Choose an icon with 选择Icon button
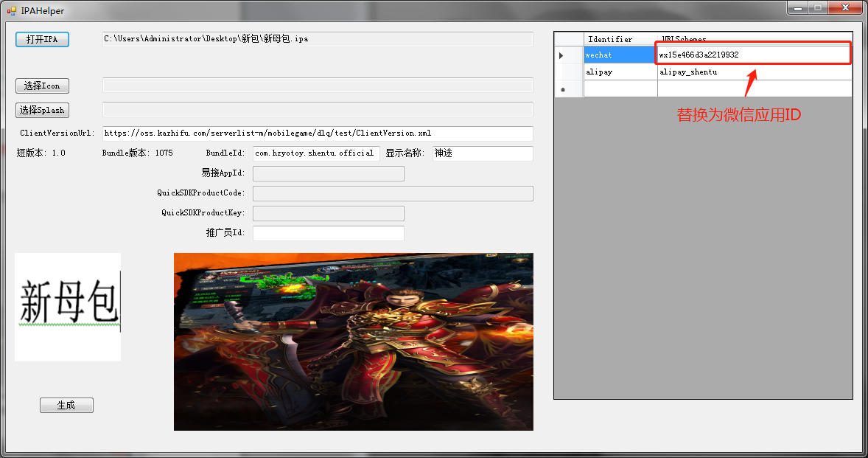This screenshot has width=868, height=458. 42,86
